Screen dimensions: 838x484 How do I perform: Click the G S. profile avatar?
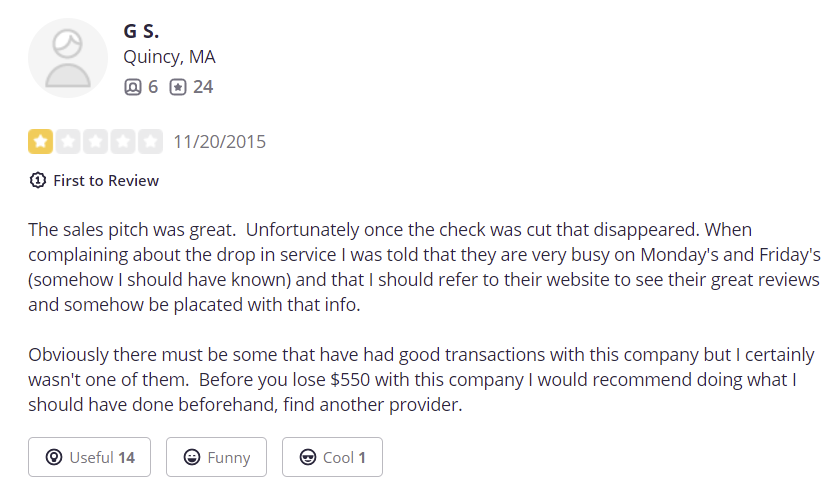tap(68, 58)
